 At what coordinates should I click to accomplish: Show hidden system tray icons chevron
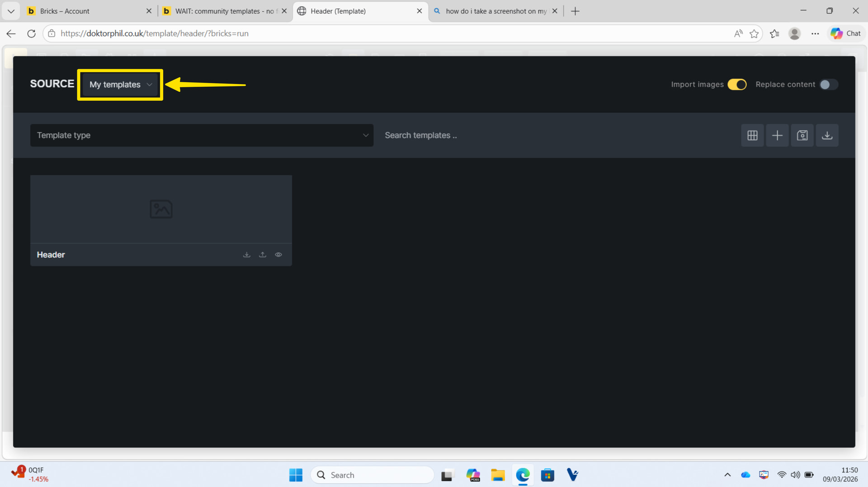[x=727, y=475]
